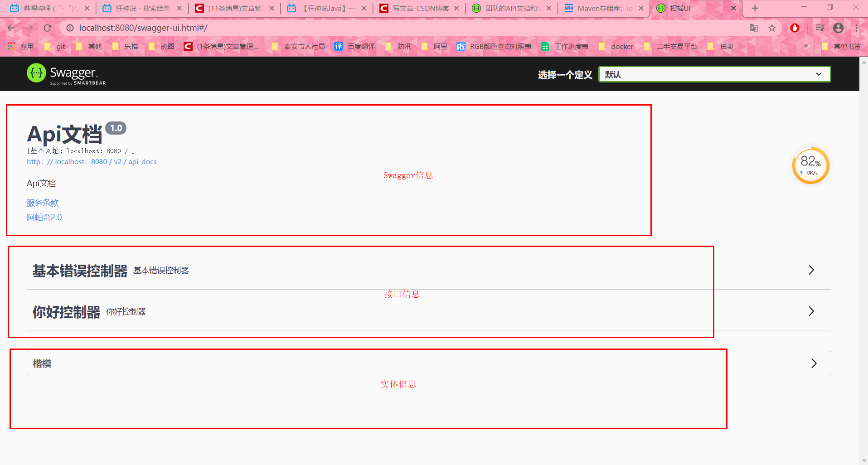Open the 其他 bookmark folder
The height and width of the screenshot is (465, 868).
pyautogui.click(x=89, y=46)
